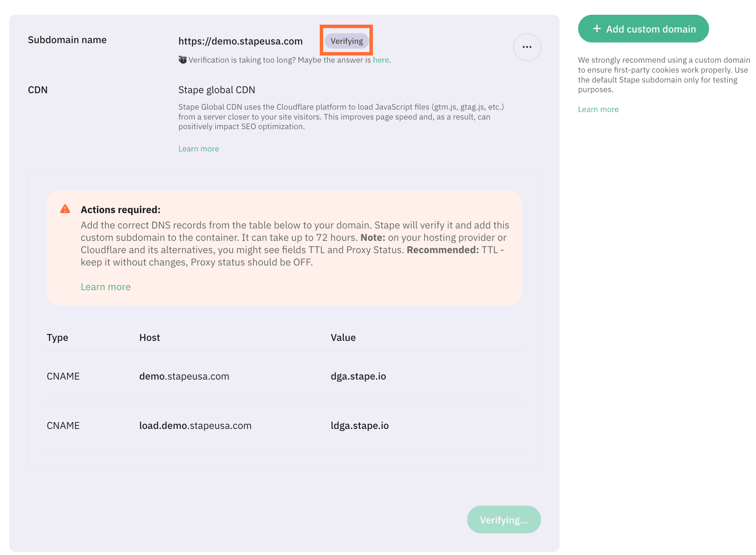Select the CNAME value dga.stape.io
The width and height of the screenshot is (756, 555).
tap(358, 376)
